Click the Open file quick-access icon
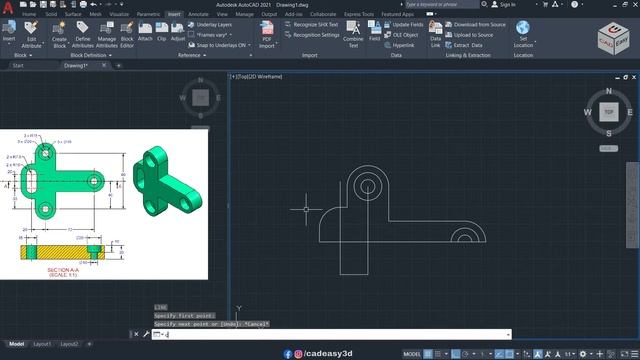 [33, 4]
